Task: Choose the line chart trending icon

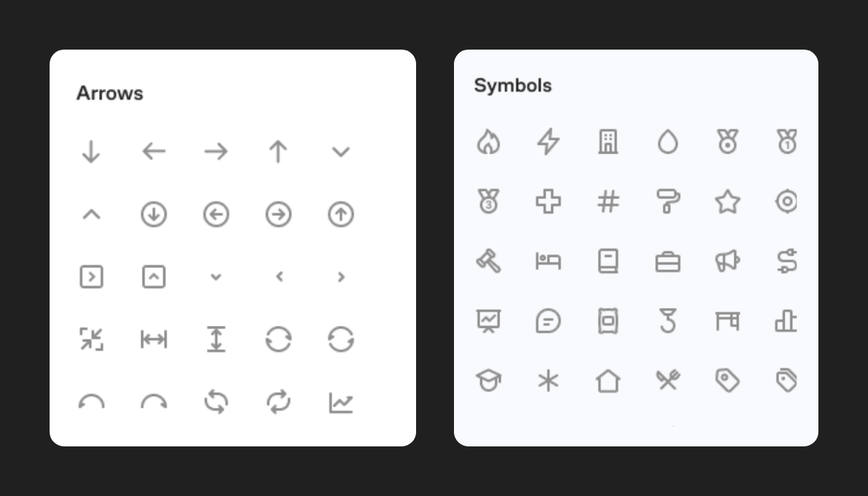Action: click(x=340, y=402)
